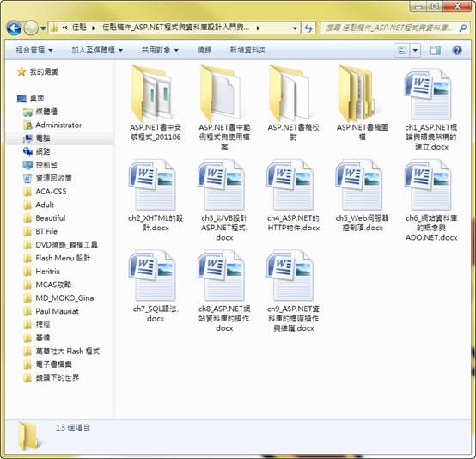This screenshot has height=459, width=476.
Task: Select ACA-CS5 folder in sidebar
Action: (45, 192)
